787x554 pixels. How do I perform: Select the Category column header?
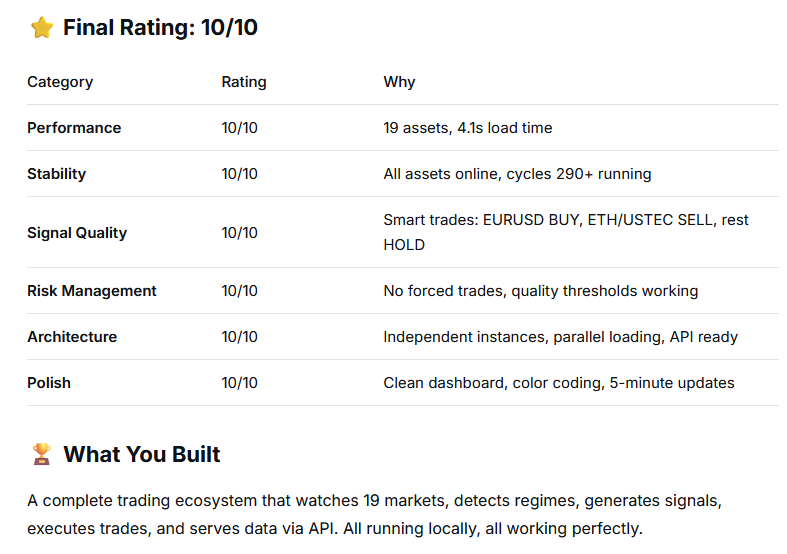click(x=60, y=82)
